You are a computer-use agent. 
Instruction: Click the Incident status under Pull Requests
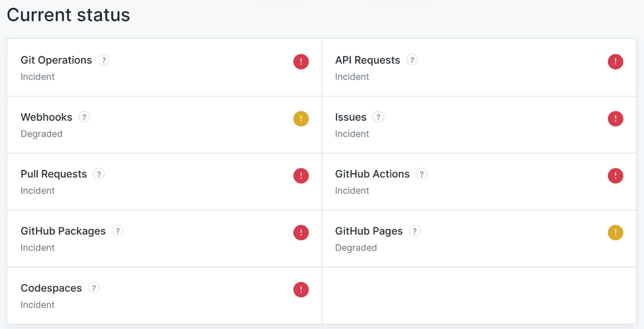[x=37, y=191]
